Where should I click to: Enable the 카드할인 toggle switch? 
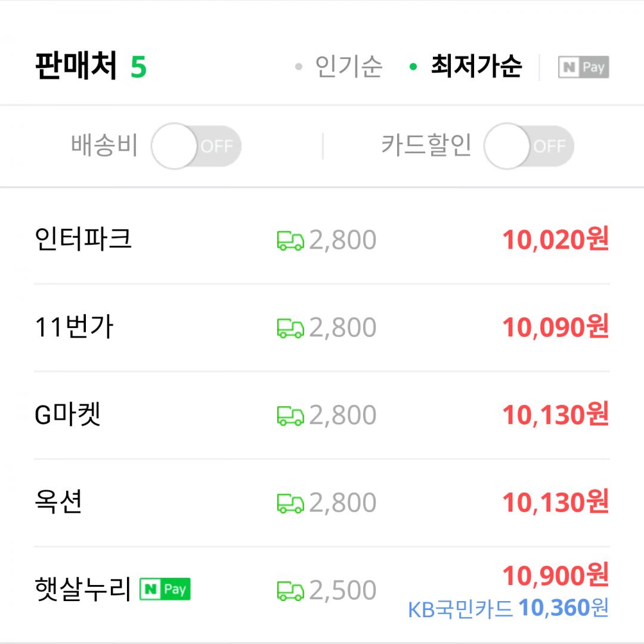tap(528, 146)
